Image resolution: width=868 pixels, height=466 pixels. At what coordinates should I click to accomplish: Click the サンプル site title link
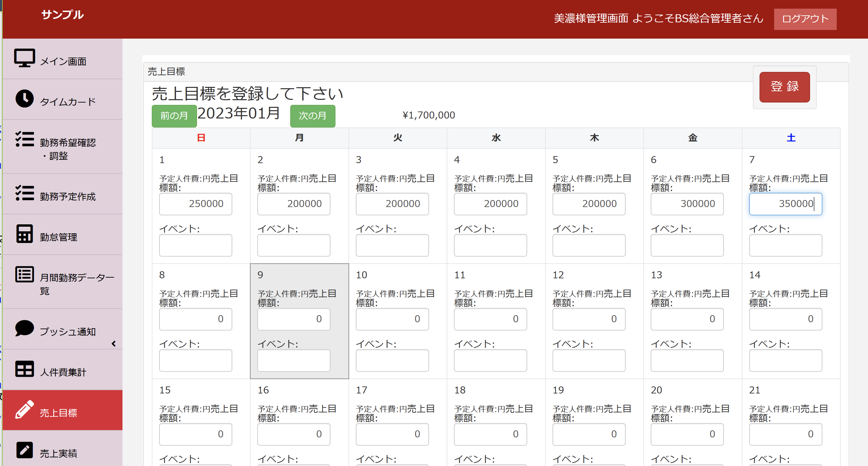[62, 15]
